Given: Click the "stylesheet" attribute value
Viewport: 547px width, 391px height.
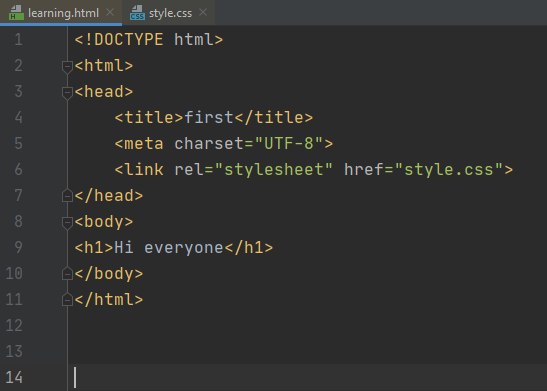Looking at the screenshot, I should (274, 170).
